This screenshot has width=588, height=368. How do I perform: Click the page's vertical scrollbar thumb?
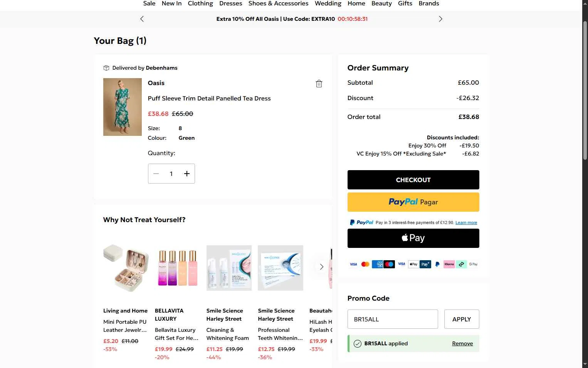point(585,90)
